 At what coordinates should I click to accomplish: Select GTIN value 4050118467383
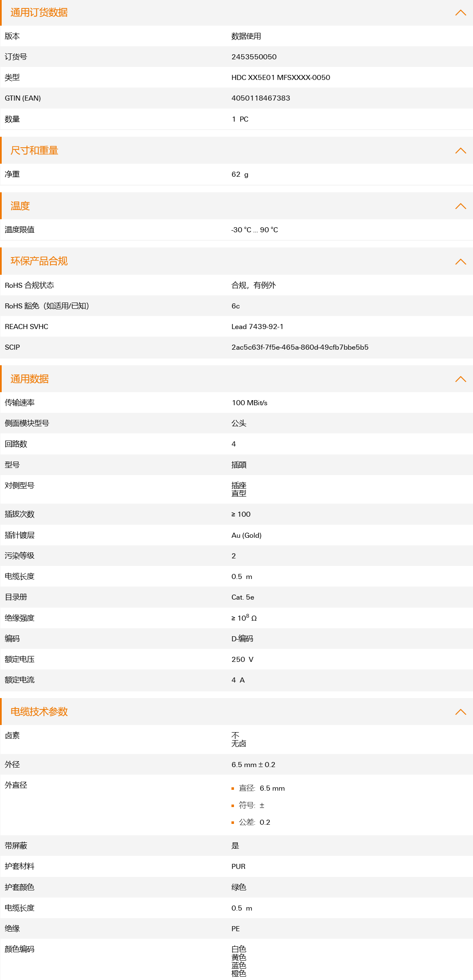click(x=261, y=98)
